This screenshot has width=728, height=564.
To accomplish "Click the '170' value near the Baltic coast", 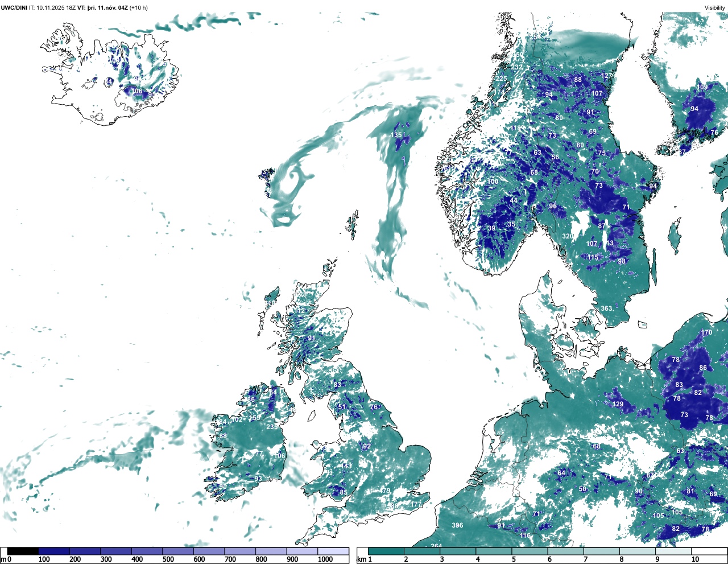I will [706, 332].
